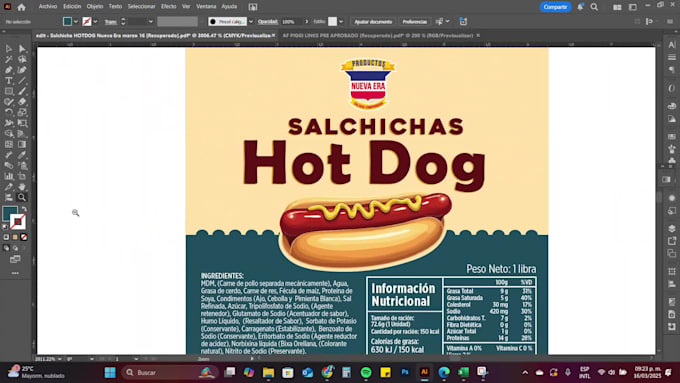Choose the Rotate tool
This screenshot has height=383, width=680.
click(x=9, y=112)
